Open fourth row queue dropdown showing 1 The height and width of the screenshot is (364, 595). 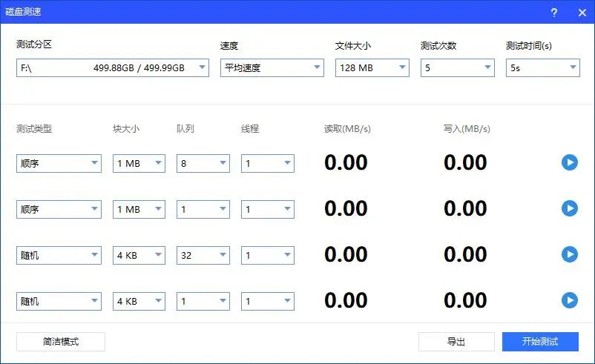(203, 302)
